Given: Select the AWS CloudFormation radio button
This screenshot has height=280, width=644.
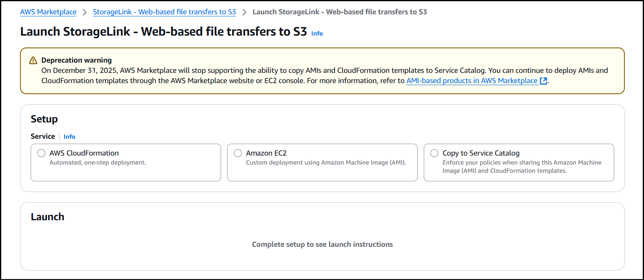Looking at the screenshot, I should click(x=41, y=153).
